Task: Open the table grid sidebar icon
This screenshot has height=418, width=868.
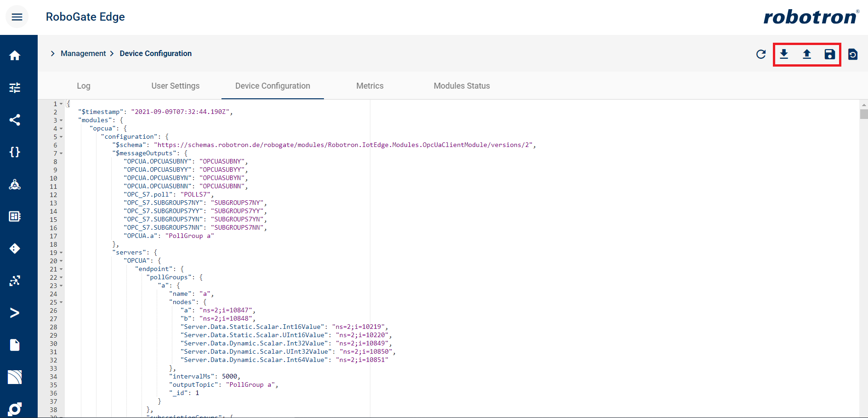Action: [x=15, y=216]
